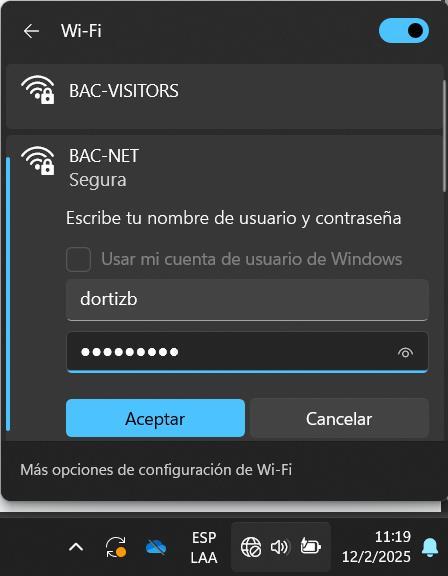448x576 pixels.
Task: Click the Cancelar button
Action: coord(339,418)
